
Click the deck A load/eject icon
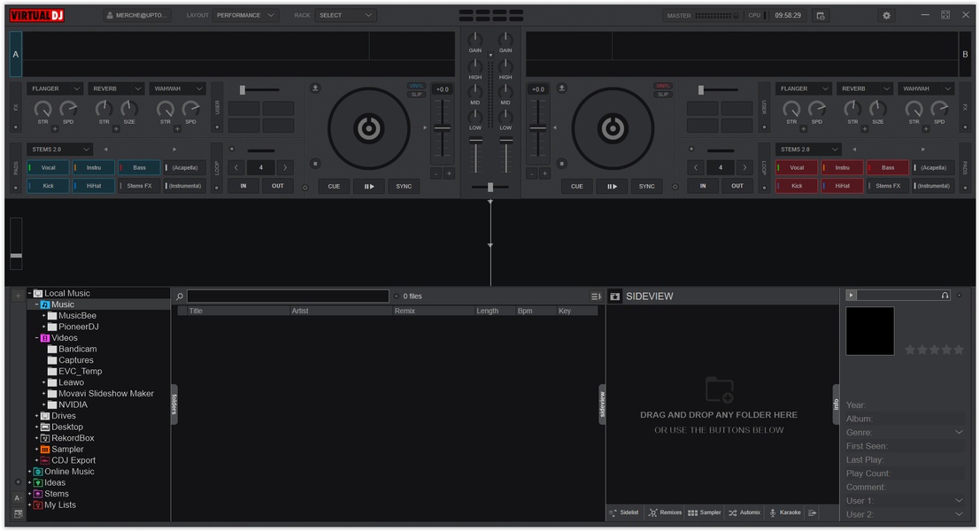click(x=315, y=88)
